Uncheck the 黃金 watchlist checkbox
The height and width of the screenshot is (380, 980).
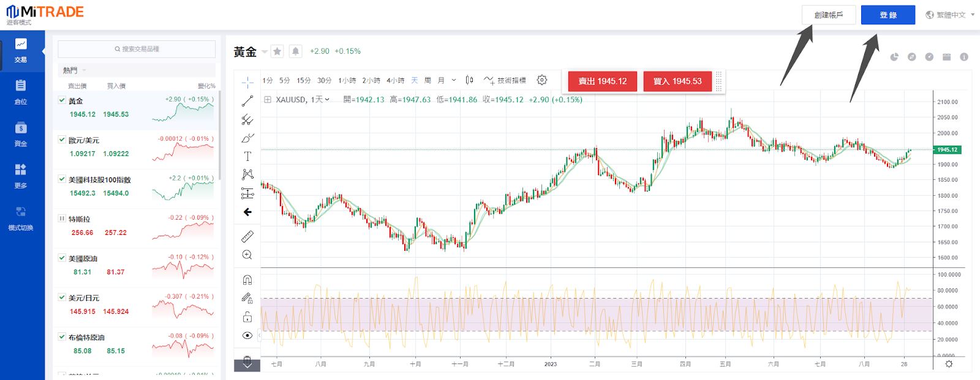coord(62,100)
